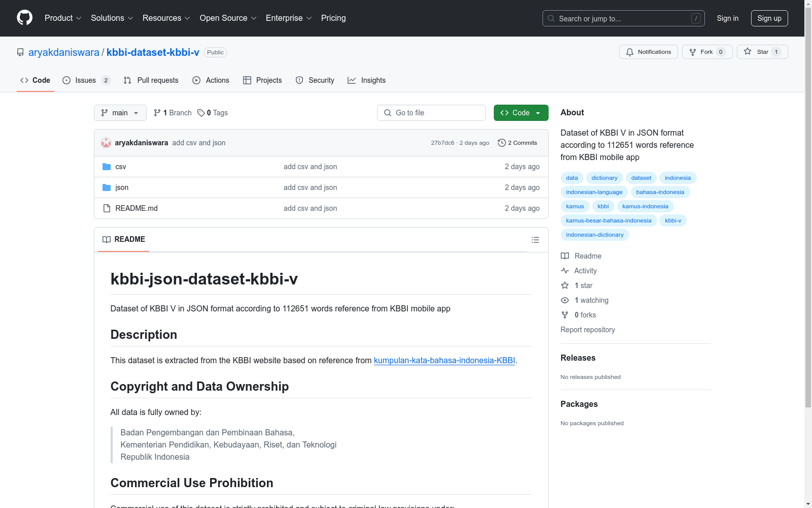Open the json folder

click(122, 187)
